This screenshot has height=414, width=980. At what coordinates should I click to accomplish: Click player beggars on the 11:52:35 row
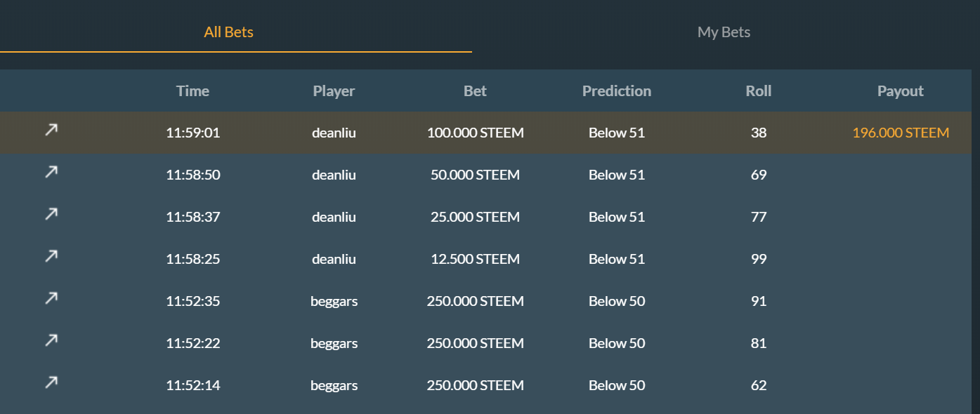coord(334,301)
